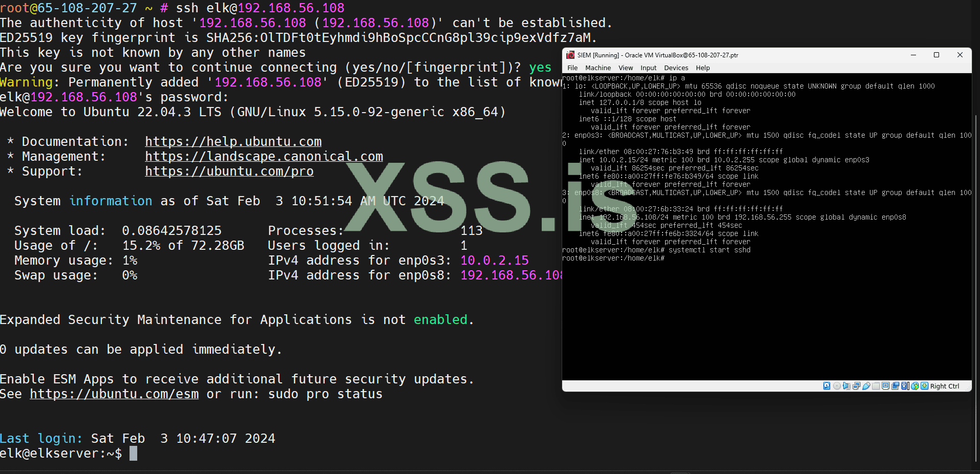This screenshot has height=474, width=980.
Task: Click the network adapters icon in VirtualBox status bar
Action: [x=856, y=386]
